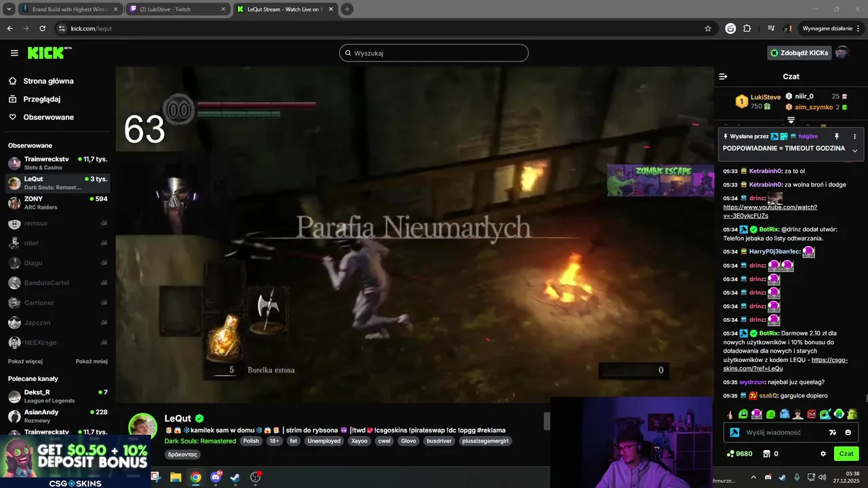The image size is (868, 488).
Task: Open pinned message three-dot options
Action: pyautogui.click(x=854, y=136)
